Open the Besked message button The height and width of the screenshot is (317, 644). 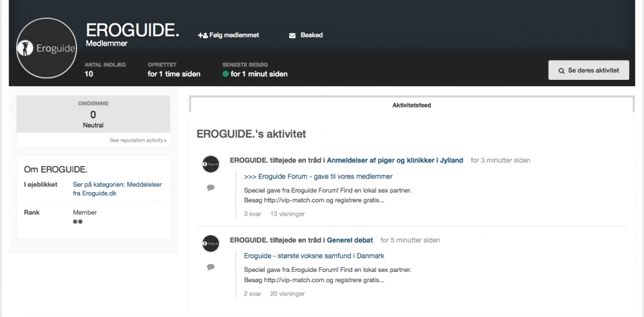[x=306, y=35]
